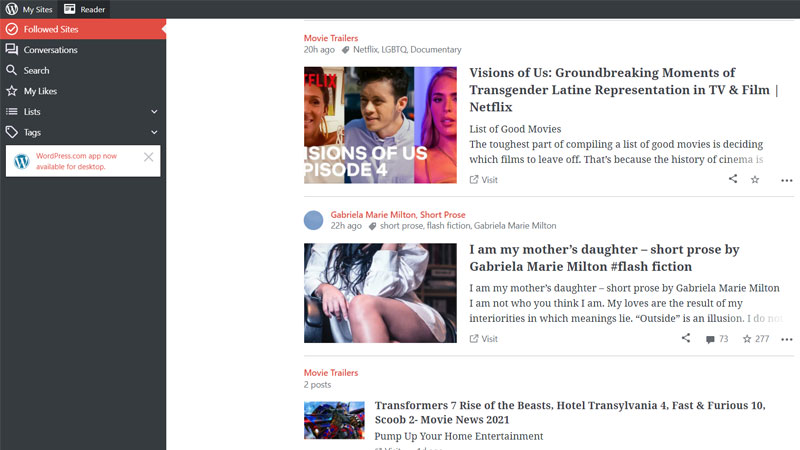800x450 pixels.
Task: Open the My Sites WordPress menu
Action: 29,9
